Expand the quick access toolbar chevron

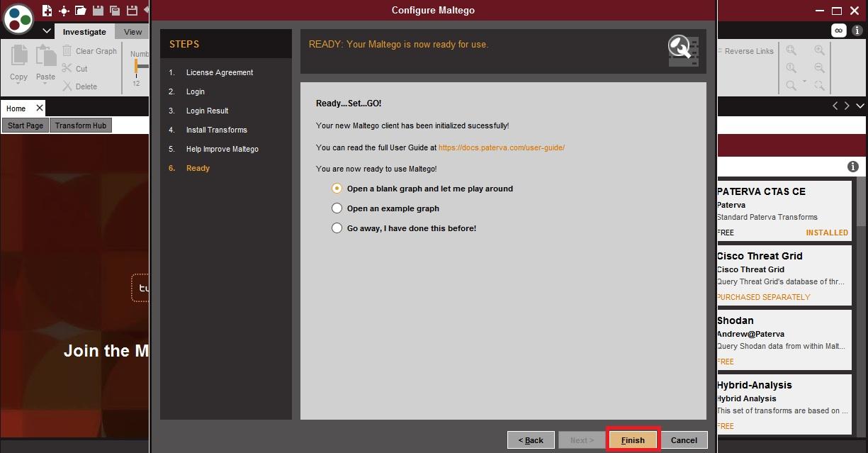tap(47, 32)
